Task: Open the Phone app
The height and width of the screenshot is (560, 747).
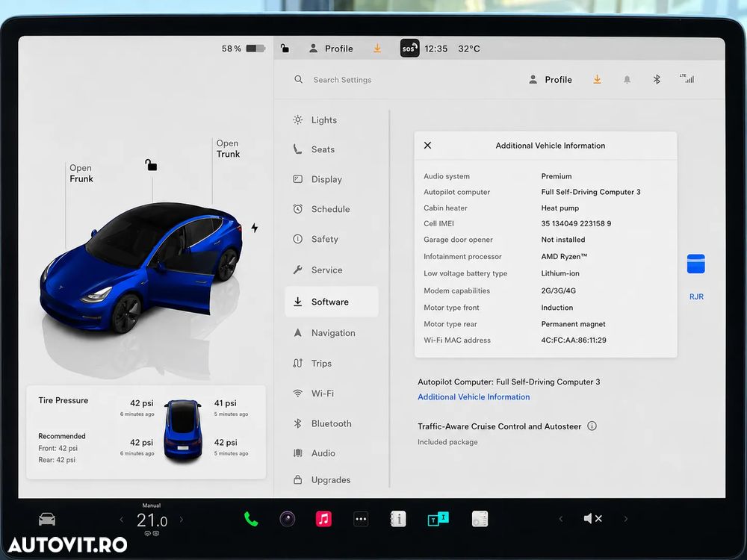Action: (251, 519)
